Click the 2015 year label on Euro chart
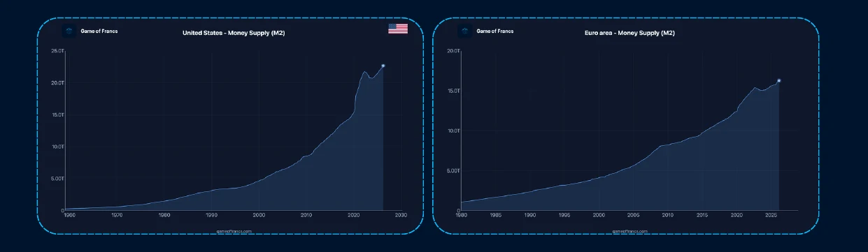The height and width of the screenshot is (252, 868). (x=702, y=216)
